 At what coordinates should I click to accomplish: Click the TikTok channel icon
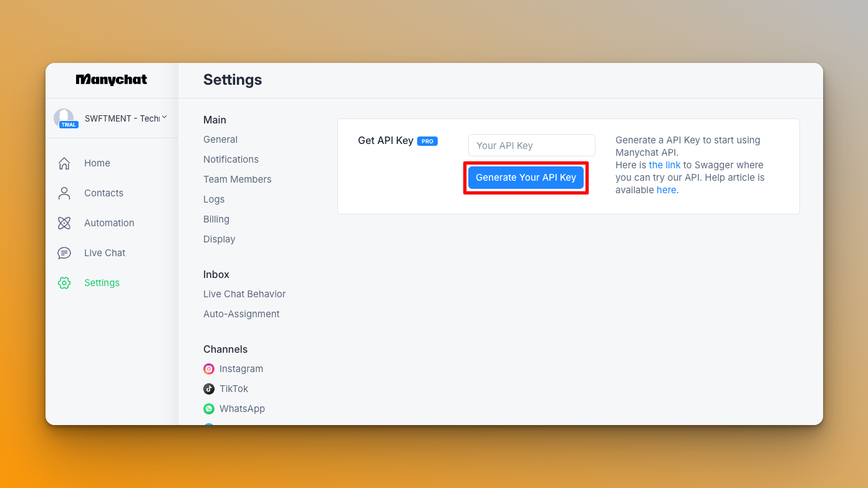point(209,389)
